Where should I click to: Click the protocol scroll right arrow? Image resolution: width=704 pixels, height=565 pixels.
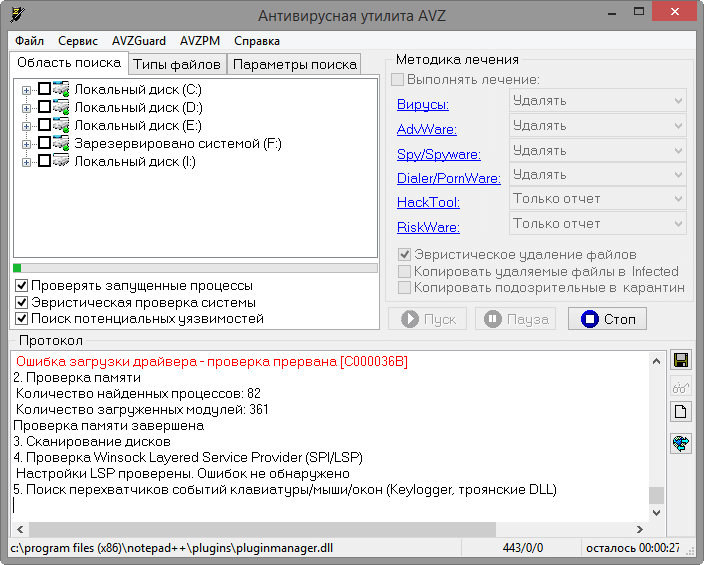pyautogui.click(x=640, y=529)
